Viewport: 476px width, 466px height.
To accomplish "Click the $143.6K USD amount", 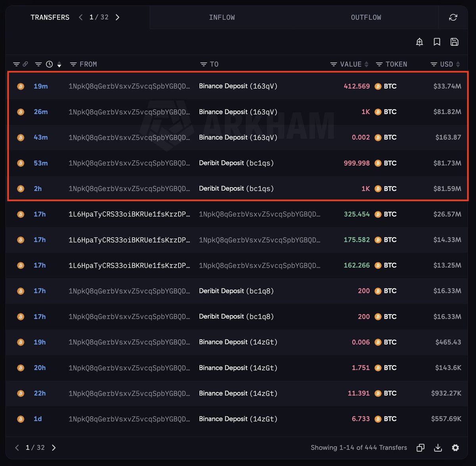I will tap(448, 368).
